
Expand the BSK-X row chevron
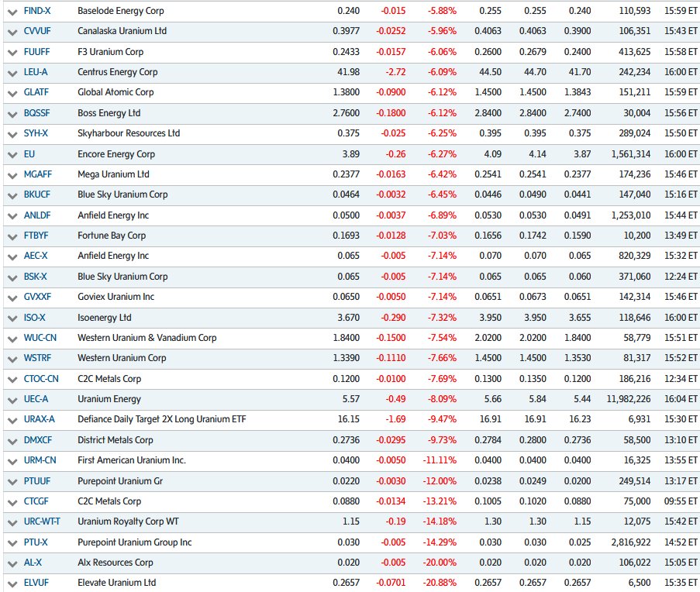pyautogui.click(x=12, y=277)
